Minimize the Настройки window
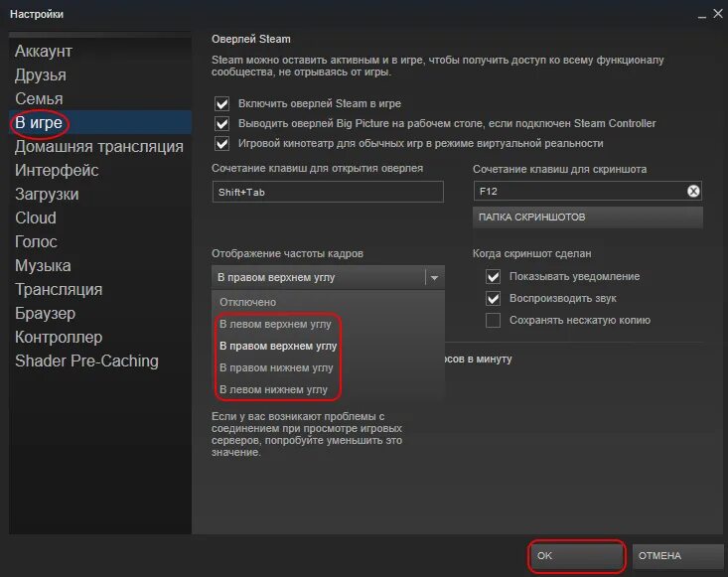 click(702, 15)
